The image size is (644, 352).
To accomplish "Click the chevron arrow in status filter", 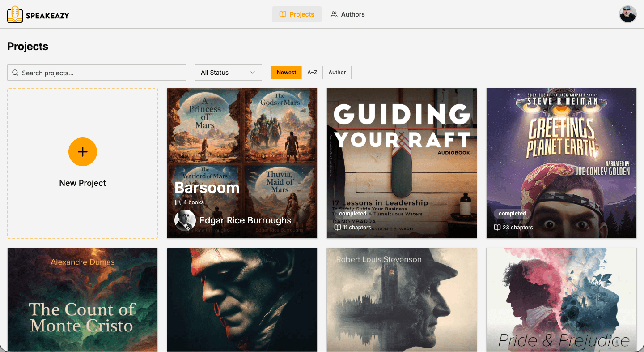I will pyautogui.click(x=253, y=73).
